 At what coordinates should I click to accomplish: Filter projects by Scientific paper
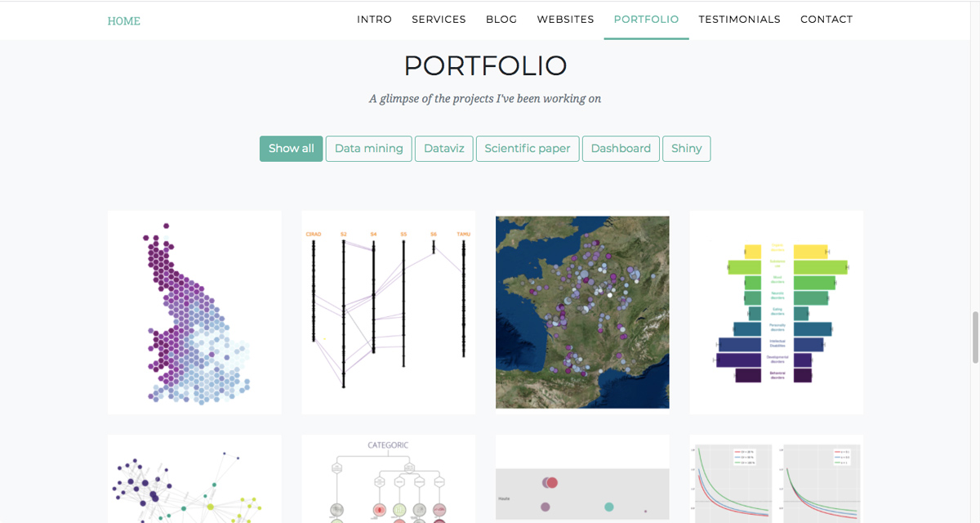(x=528, y=148)
